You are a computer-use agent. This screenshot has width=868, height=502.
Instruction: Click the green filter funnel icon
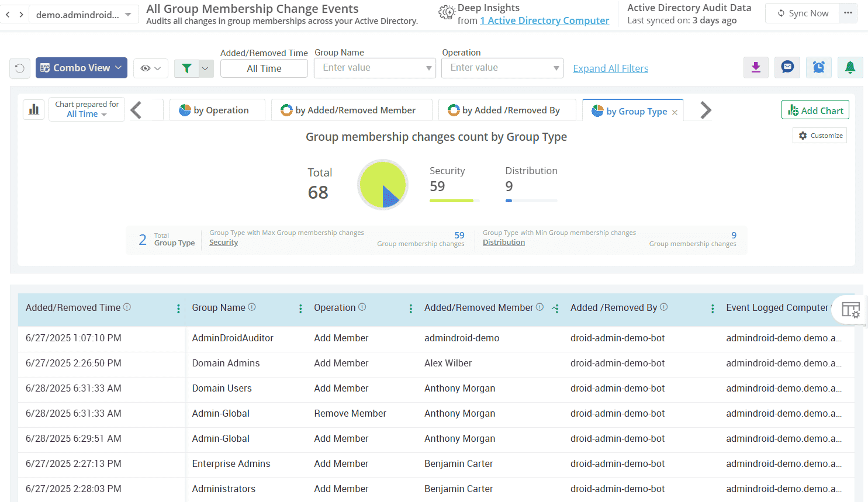186,68
